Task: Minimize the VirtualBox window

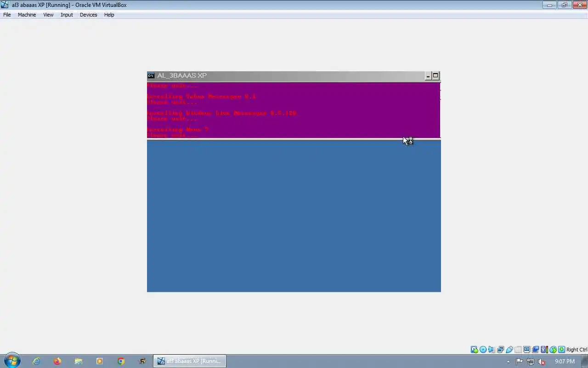Action: point(549,5)
